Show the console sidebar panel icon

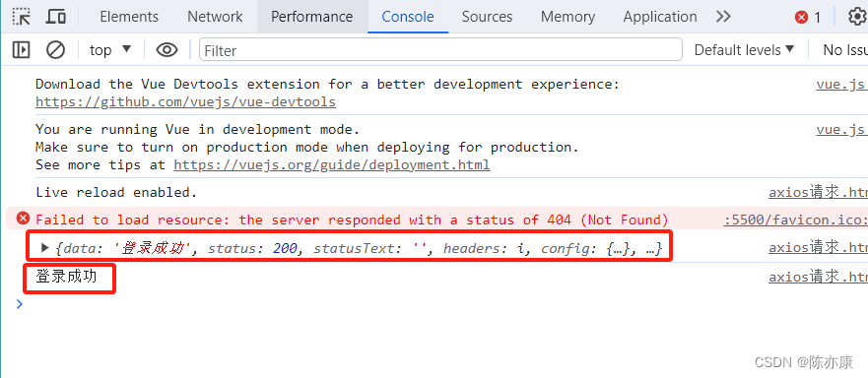[x=21, y=50]
